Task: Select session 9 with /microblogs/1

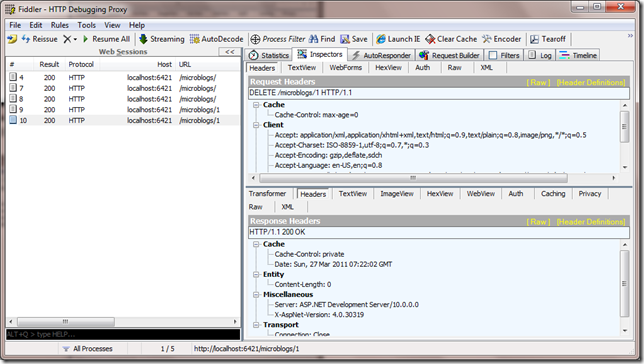Action: click(123, 109)
